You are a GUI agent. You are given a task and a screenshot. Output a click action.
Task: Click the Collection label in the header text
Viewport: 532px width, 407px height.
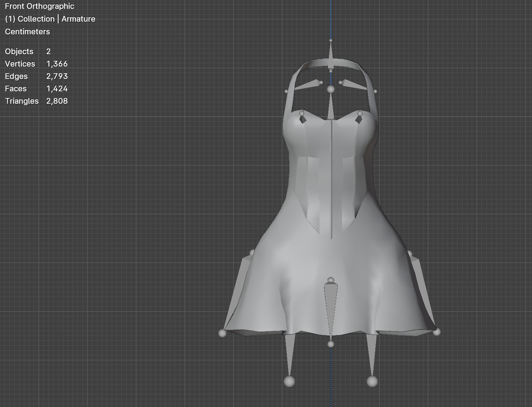35,19
